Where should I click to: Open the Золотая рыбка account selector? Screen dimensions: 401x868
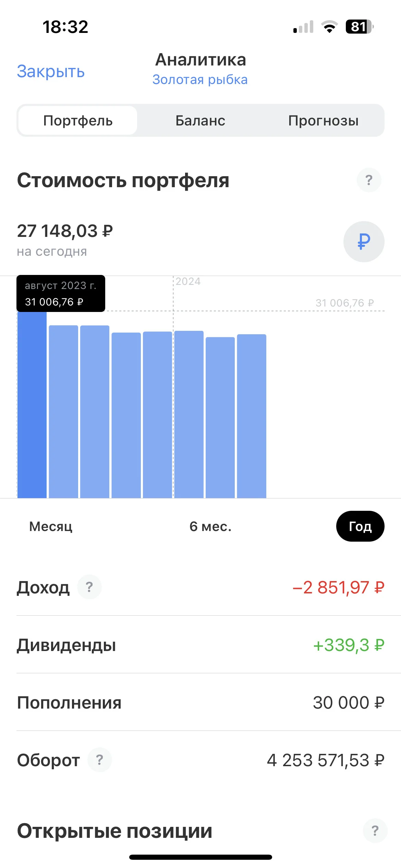point(200,80)
